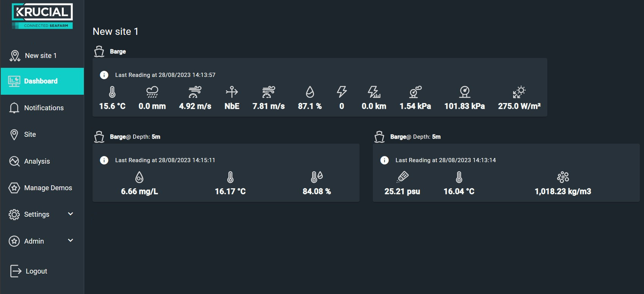The height and width of the screenshot is (294, 644).
Task: Click the 101.83 kPa pressure value
Action: (465, 106)
